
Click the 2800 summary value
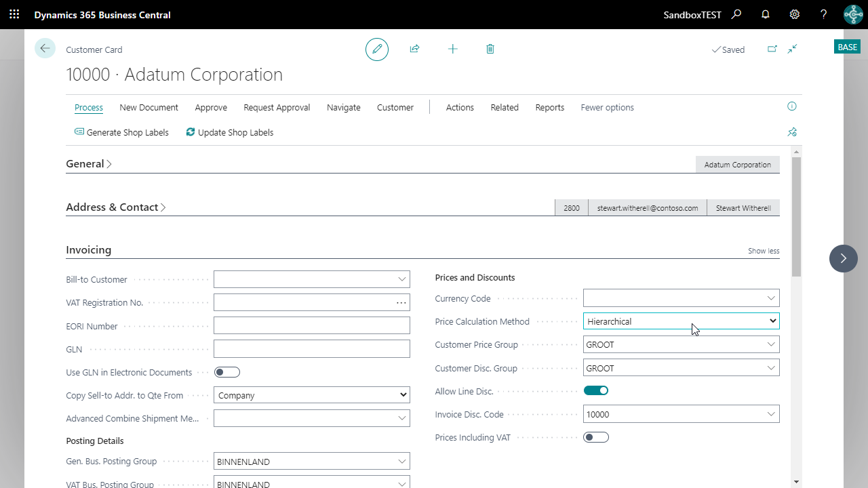point(572,208)
